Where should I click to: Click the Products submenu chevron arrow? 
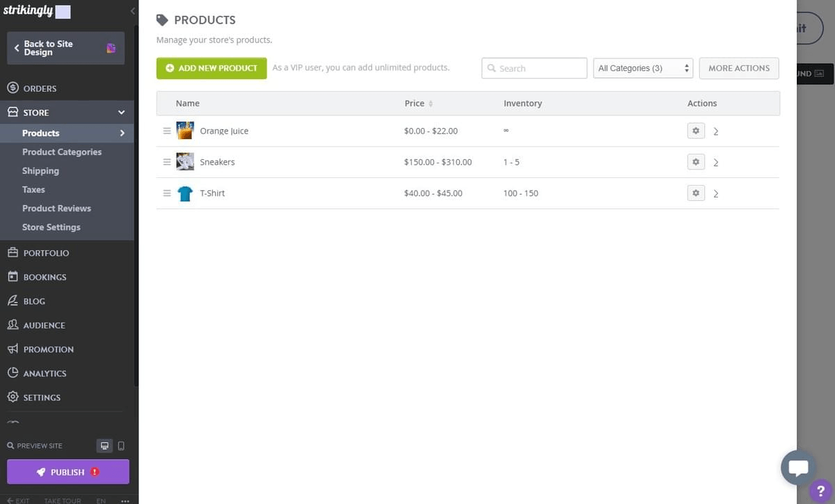point(122,133)
